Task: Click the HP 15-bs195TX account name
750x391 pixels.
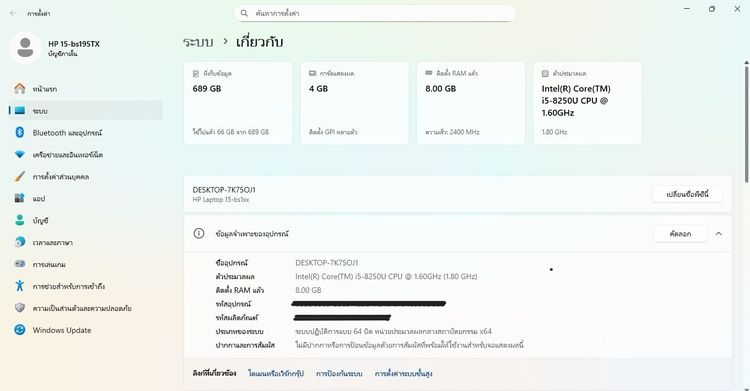Action: pos(74,44)
